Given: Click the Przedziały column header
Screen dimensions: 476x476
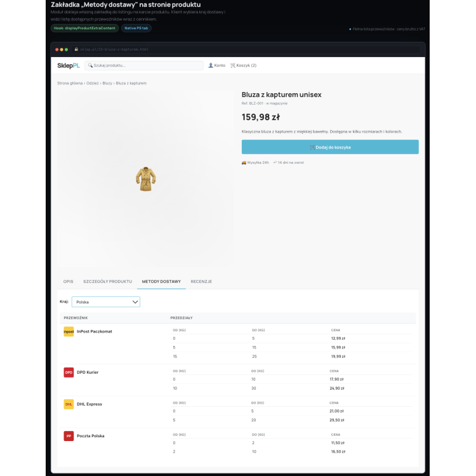Looking at the screenshot, I should coord(182,318).
